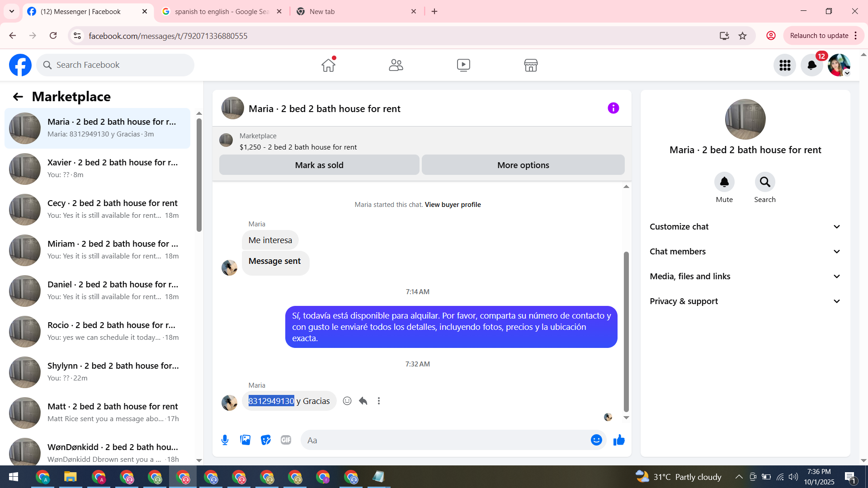Open more options for Maria's message
Image resolution: width=868 pixels, height=488 pixels.
(379, 401)
